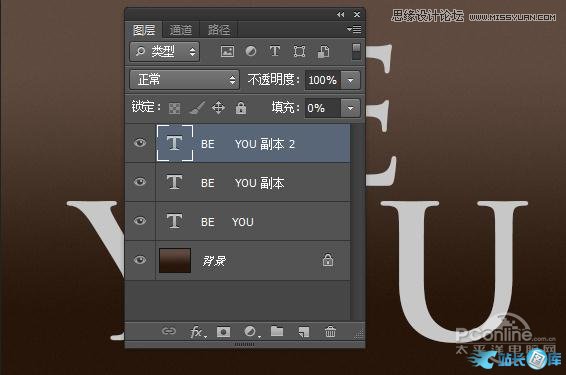Toggle visibility of BE YOU layer
The width and height of the screenshot is (566, 375).
140,221
